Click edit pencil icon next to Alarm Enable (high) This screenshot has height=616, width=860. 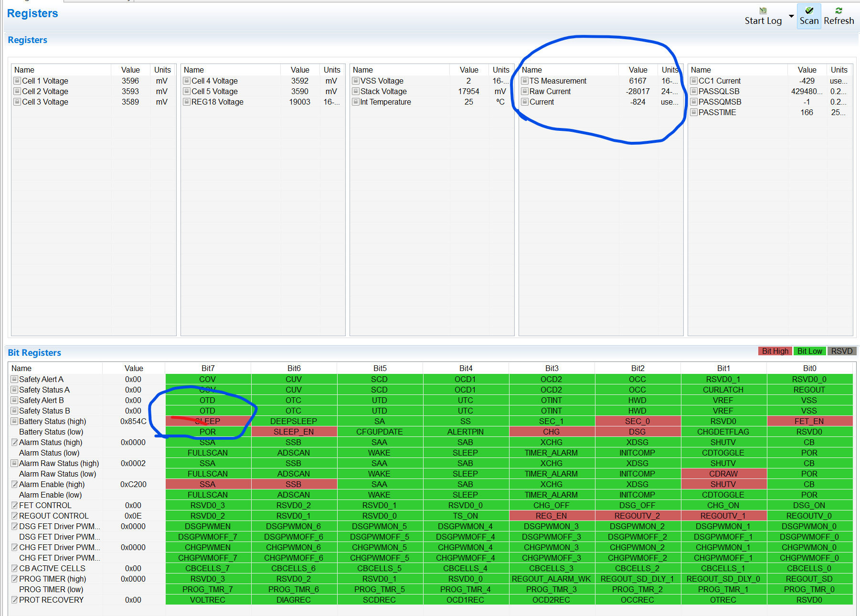(x=14, y=484)
